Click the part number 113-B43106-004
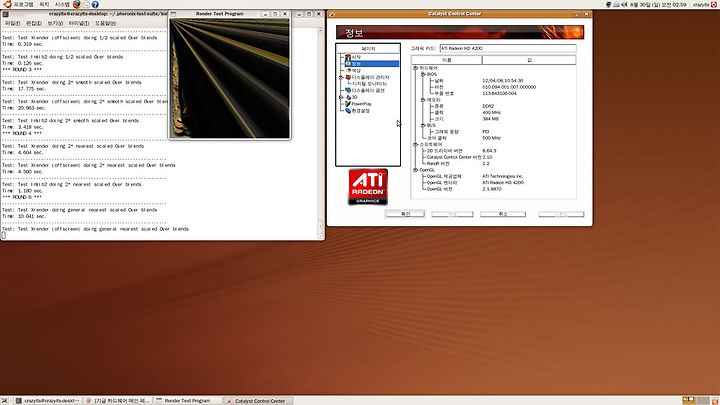The width and height of the screenshot is (720, 405). [x=499, y=93]
